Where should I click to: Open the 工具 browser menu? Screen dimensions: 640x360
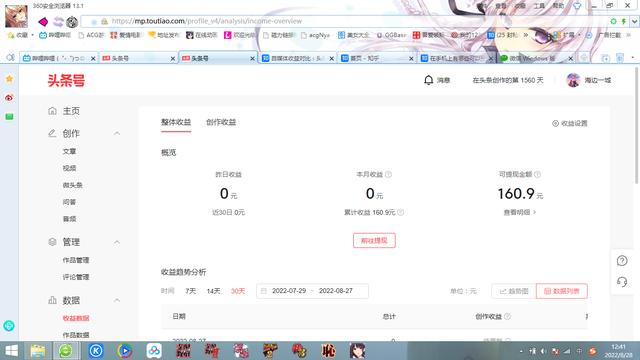(x=539, y=6)
